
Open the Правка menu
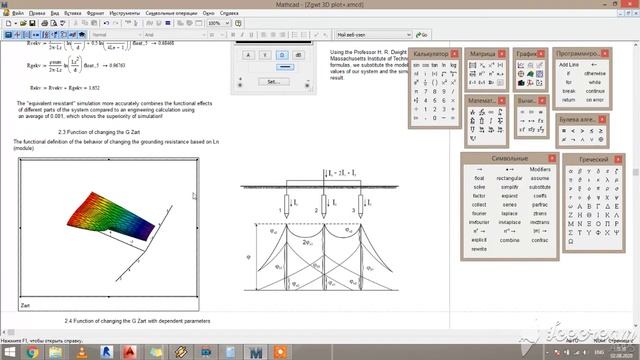pos(37,13)
